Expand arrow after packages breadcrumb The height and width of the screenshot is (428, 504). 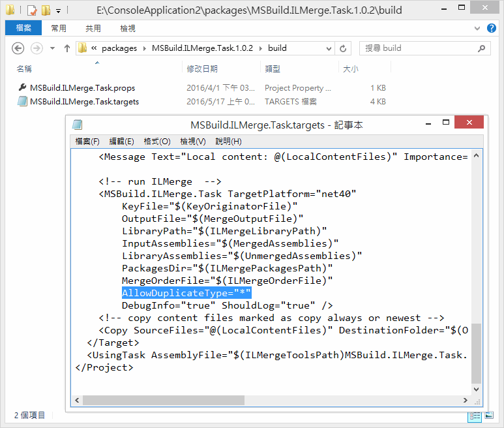tap(145, 48)
